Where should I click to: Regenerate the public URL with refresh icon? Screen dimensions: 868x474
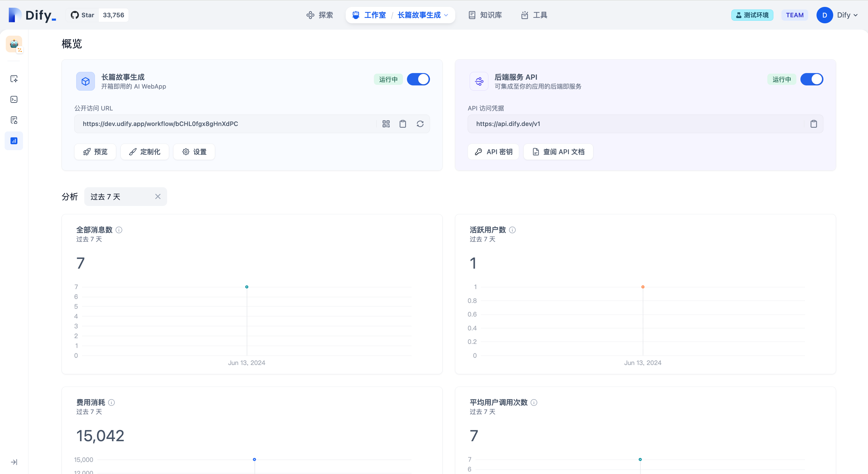pyautogui.click(x=420, y=124)
